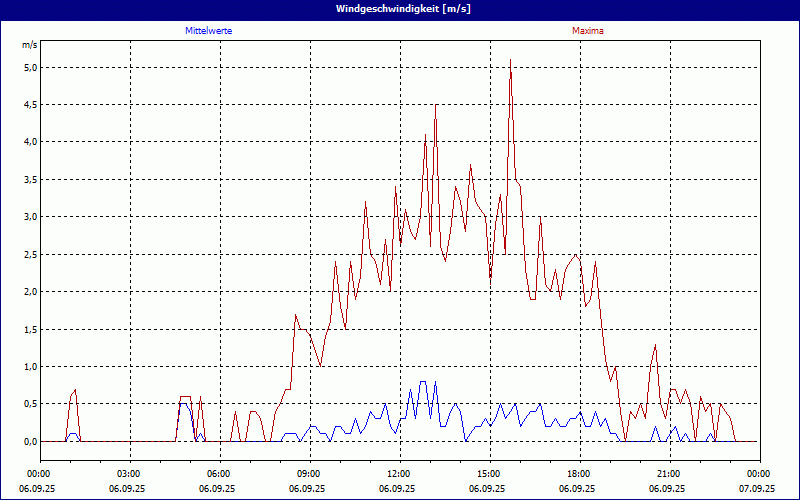Click the 3,5 y-axis tick label

click(x=30, y=179)
